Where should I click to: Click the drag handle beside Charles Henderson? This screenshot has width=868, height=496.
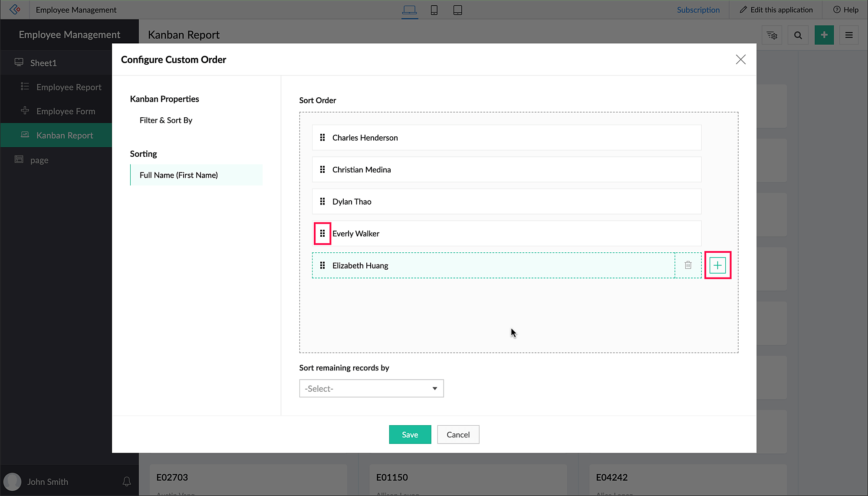pos(322,138)
